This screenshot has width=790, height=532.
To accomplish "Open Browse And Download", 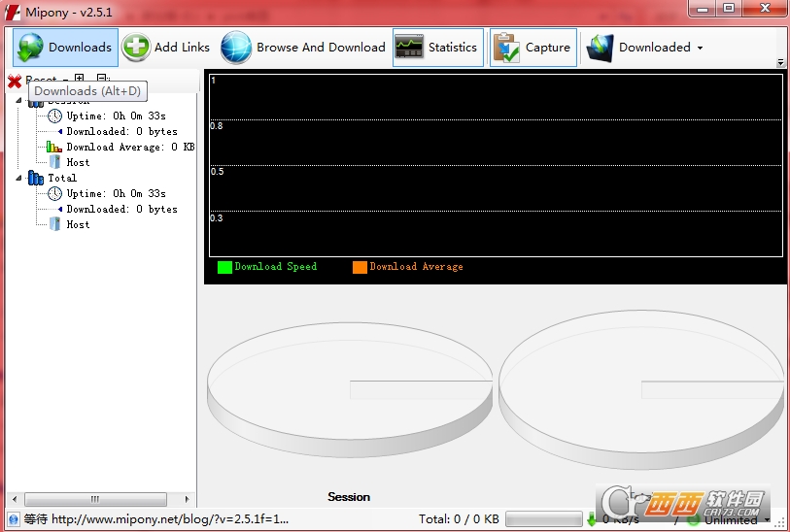I will click(x=303, y=48).
